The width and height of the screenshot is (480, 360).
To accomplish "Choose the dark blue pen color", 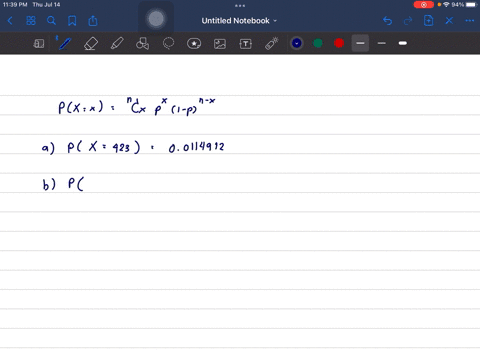I will [297, 43].
